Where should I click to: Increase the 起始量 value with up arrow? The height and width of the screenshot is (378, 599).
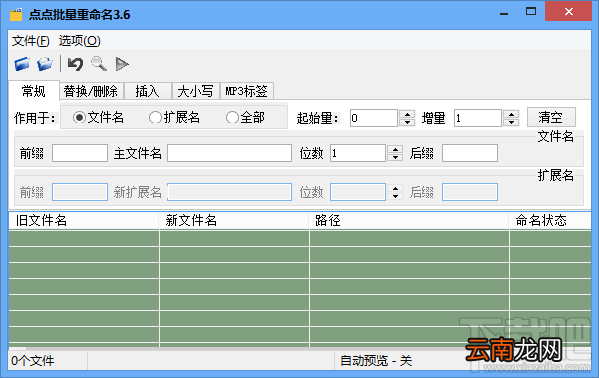point(407,114)
